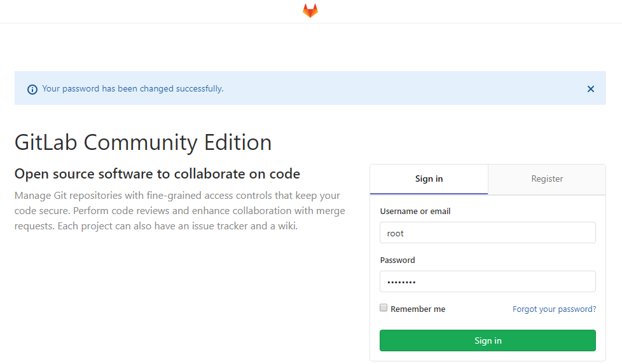Click the GitLab fox logo
Image resolution: width=622 pixels, height=364 pixels.
[310, 11]
